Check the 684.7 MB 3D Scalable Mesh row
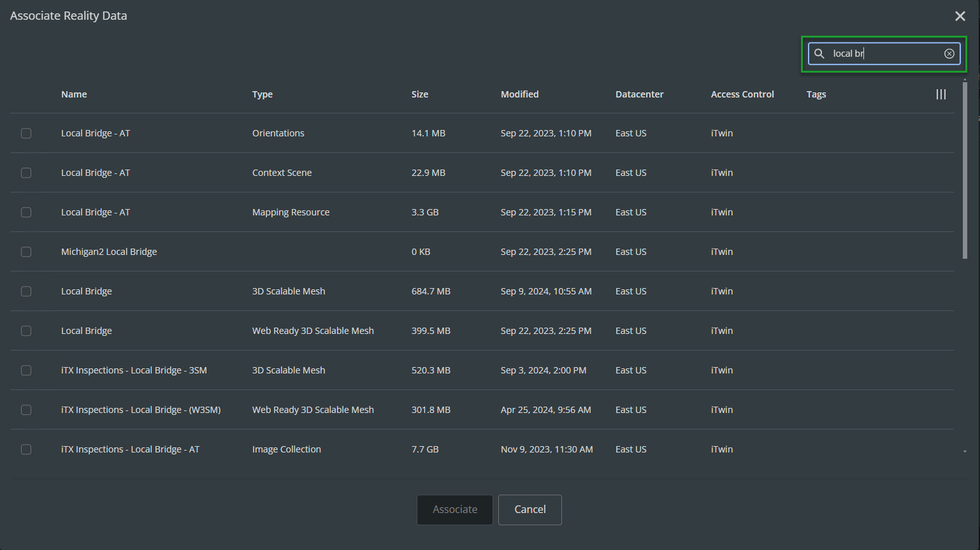 click(x=26, y=291)
